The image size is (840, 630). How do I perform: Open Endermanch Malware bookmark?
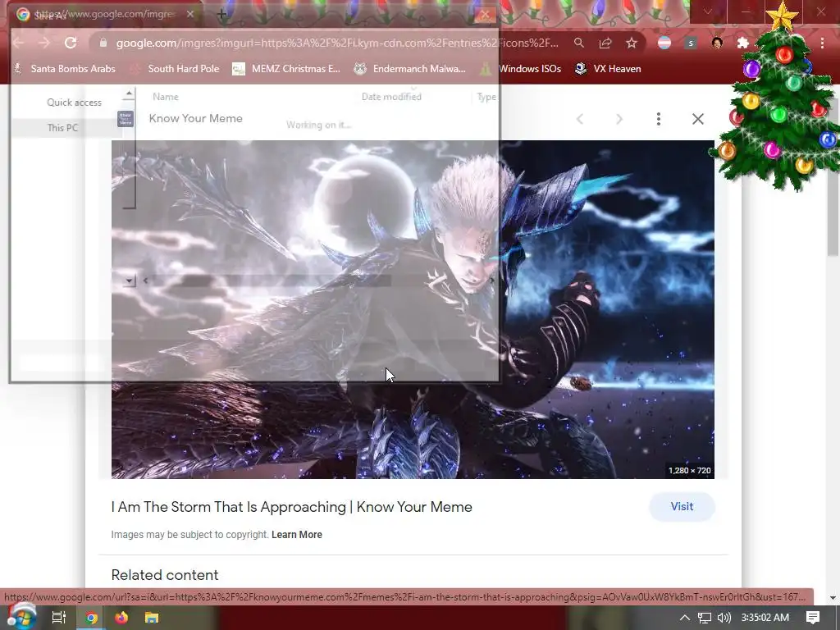point(410,69)
